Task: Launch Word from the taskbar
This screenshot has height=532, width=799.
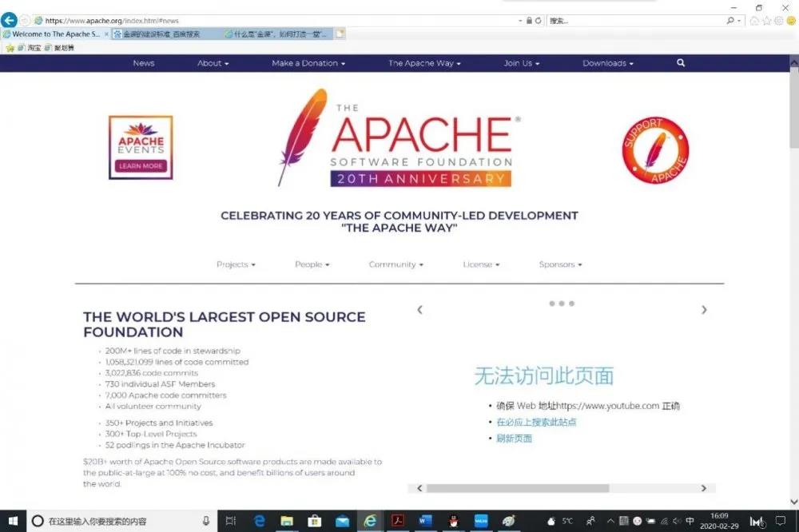Action: click(x=424, y=521)
